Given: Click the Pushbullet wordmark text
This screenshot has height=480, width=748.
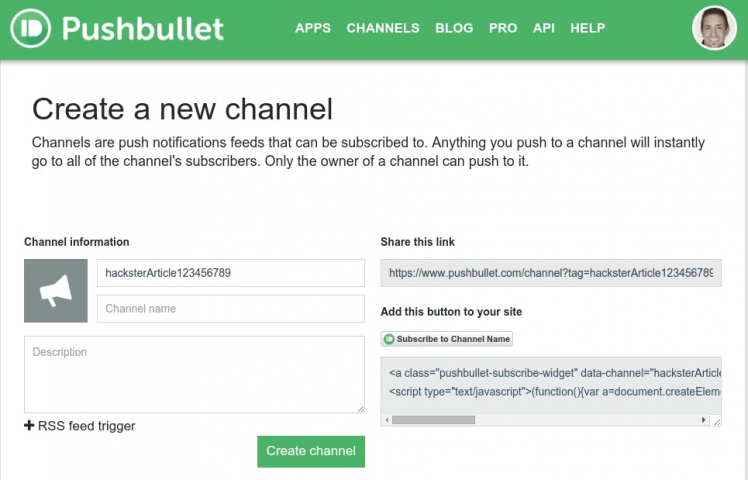Looking at the screenshot, I should [143, 28].
